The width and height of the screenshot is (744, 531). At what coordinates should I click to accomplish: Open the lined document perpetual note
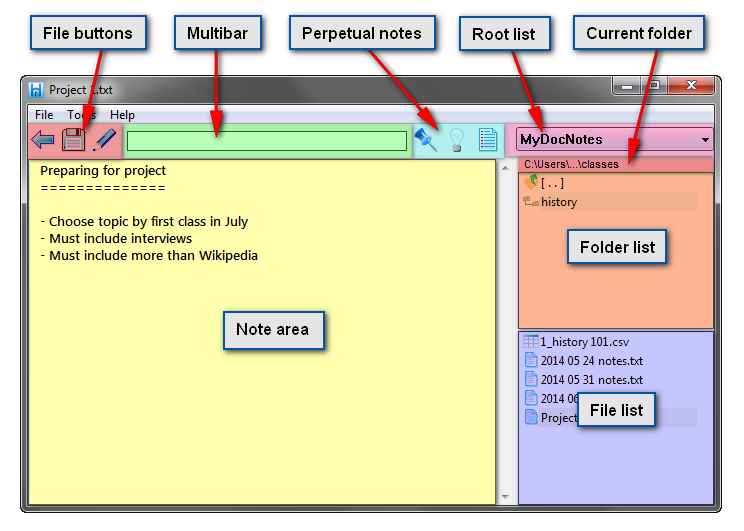(487, 140)
